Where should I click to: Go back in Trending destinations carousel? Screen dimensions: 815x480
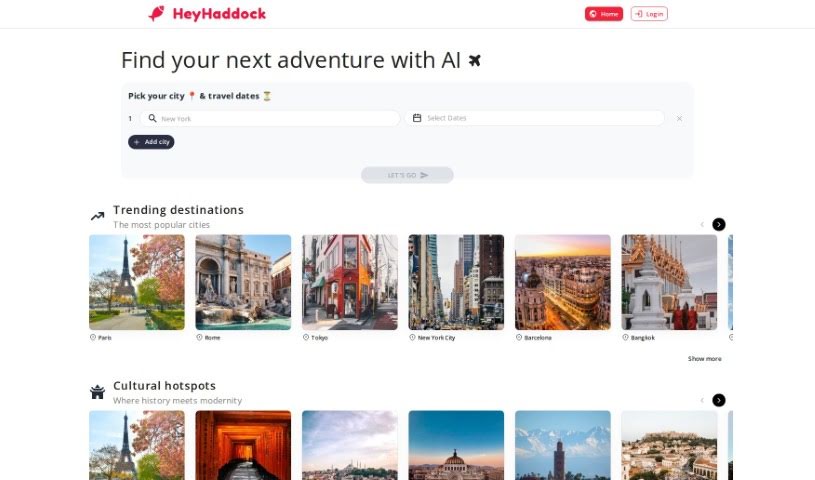pos(702,225)
